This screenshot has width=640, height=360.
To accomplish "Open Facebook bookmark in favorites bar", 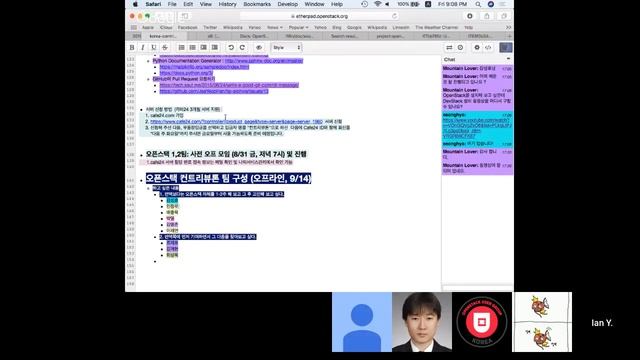I will pyautogui.click(x=187, y=27).
